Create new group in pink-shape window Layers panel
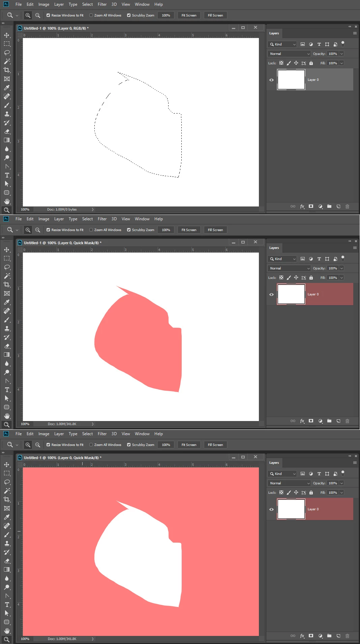The image size is (360, 644). pyautogui.click(x=329, y=421)
